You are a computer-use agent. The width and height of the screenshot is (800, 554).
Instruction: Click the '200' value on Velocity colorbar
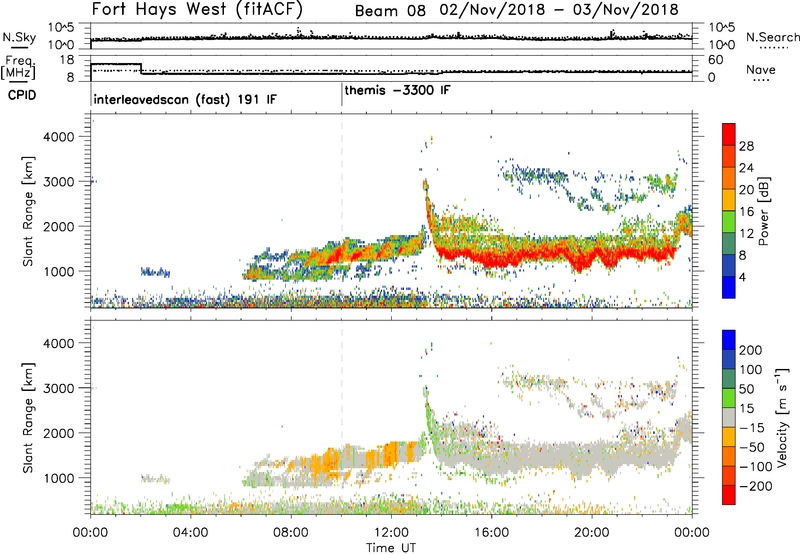click(751, 350)
